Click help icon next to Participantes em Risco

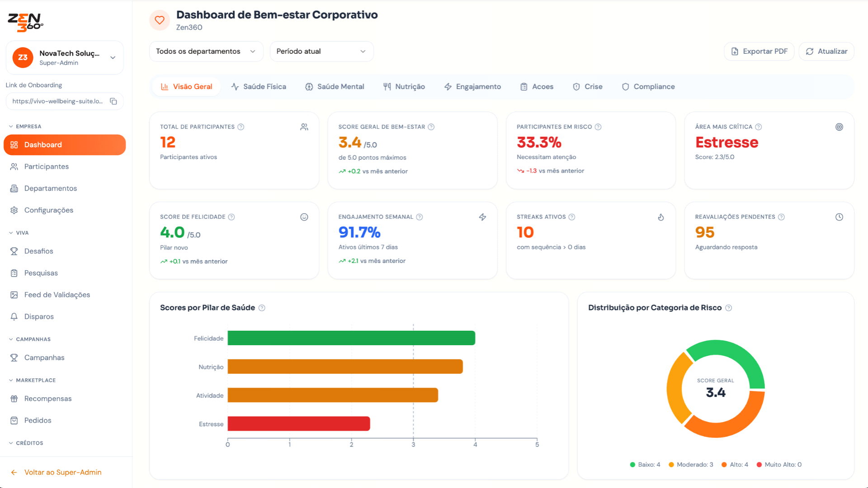point(598,127)
